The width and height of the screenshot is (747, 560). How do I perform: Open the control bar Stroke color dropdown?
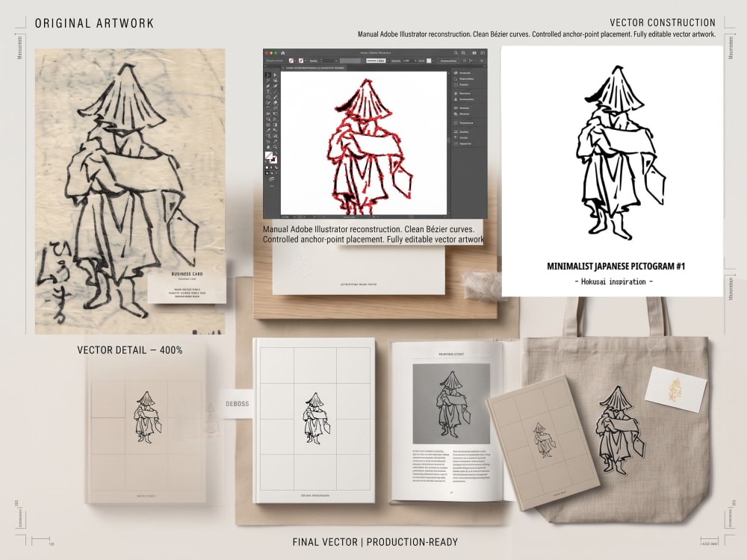(x=306, y=61)
